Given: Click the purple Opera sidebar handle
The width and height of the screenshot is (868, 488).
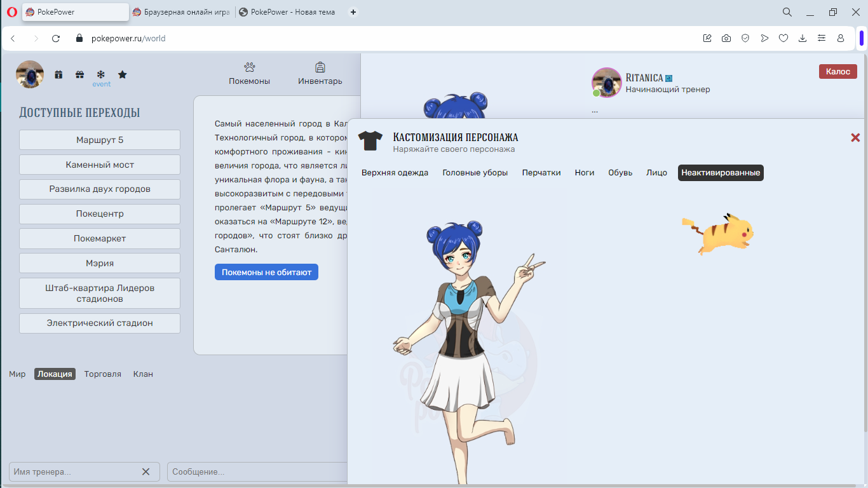Looking at the screenshot, I should click(862, 38).
